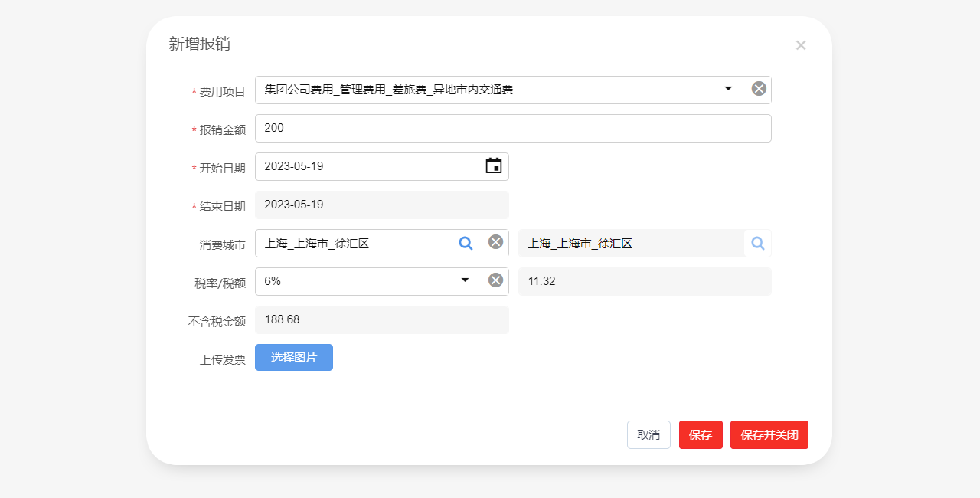Clear the 费用项目 selection with its X icon

759,89
